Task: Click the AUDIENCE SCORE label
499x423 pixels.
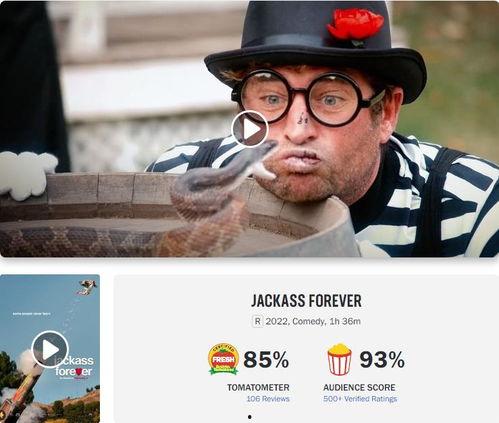Action: 359,387
